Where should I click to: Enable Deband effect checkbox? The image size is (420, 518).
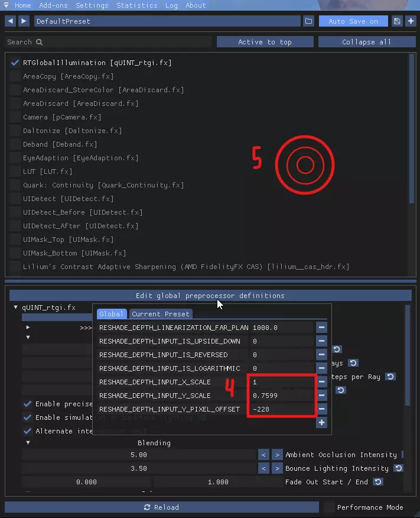pos(15,144)
